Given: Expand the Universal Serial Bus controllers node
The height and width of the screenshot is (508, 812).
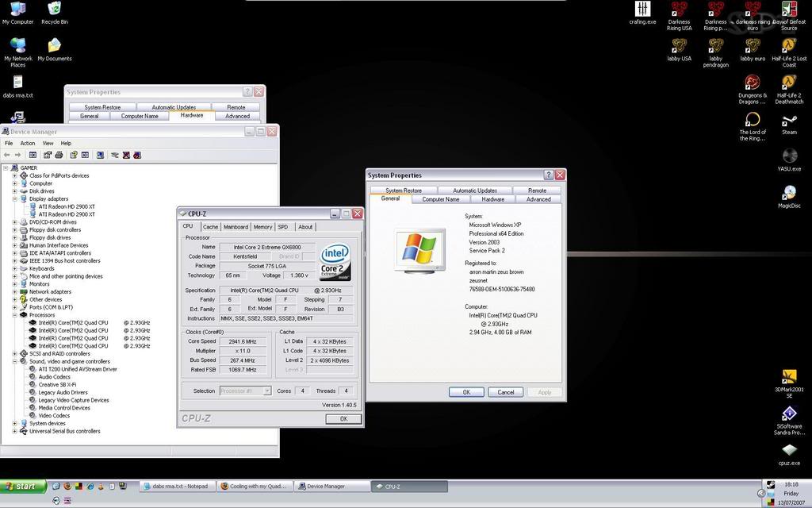Looking at the screenshot, I should [x=15, y=431].
